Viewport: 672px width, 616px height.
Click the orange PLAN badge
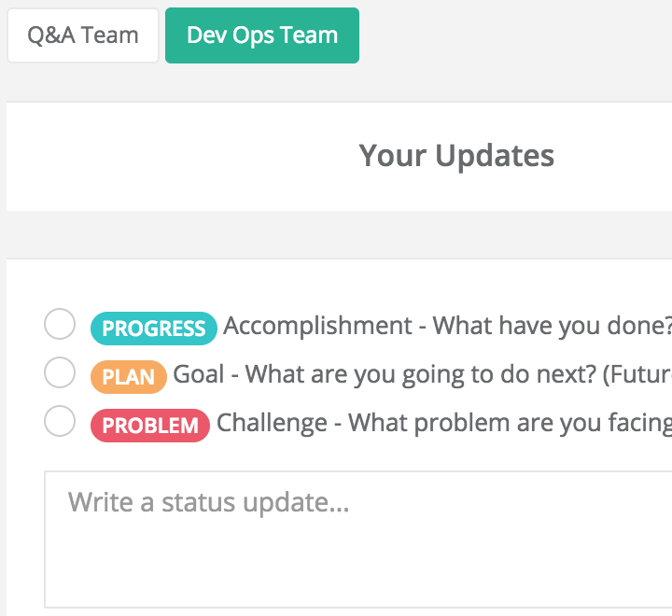click(128, 377)
